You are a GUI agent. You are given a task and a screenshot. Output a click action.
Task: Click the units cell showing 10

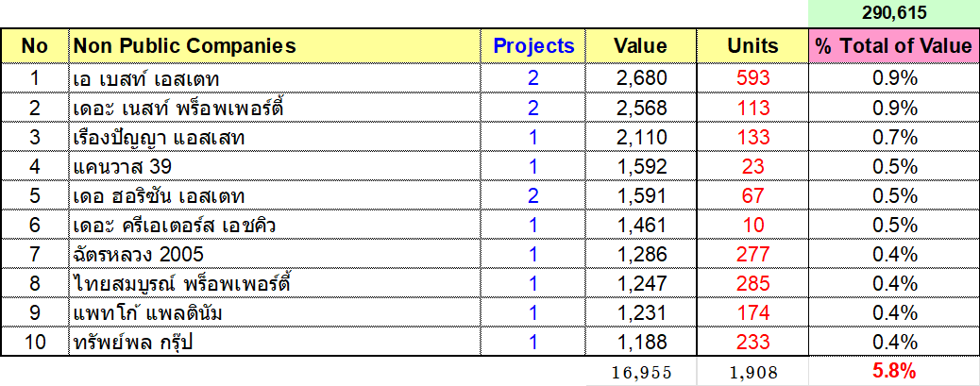tap(752, 225)
